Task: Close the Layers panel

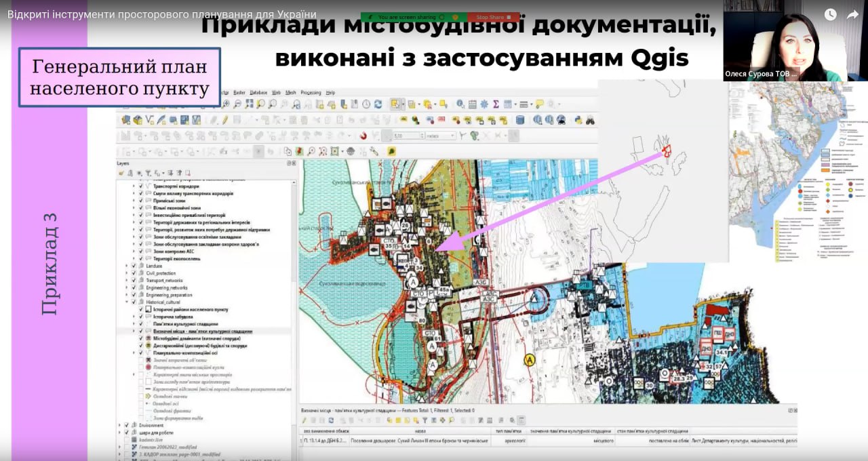Action: pos(294,163)
